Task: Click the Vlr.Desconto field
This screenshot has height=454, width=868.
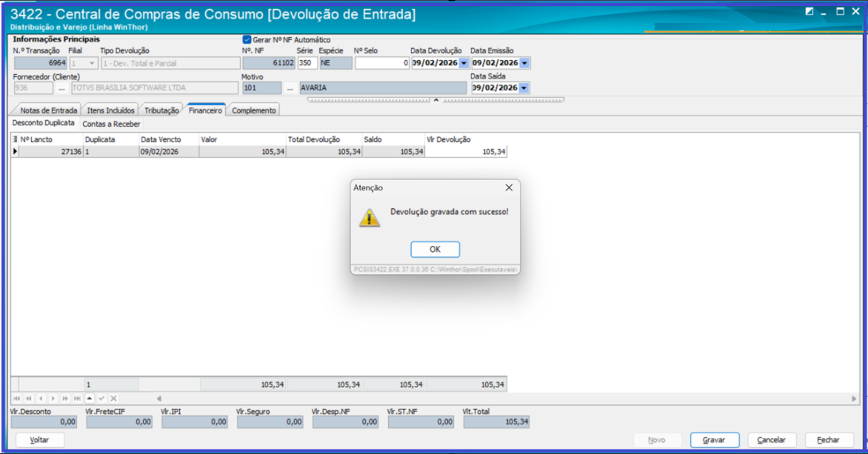Action: pyautogui.click(x=44, y=422)
